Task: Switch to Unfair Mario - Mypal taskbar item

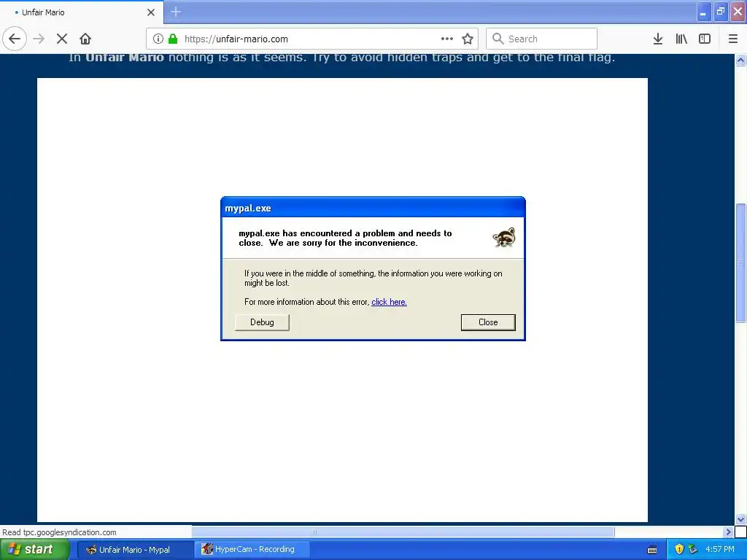Action: click(x=135, y=550)
